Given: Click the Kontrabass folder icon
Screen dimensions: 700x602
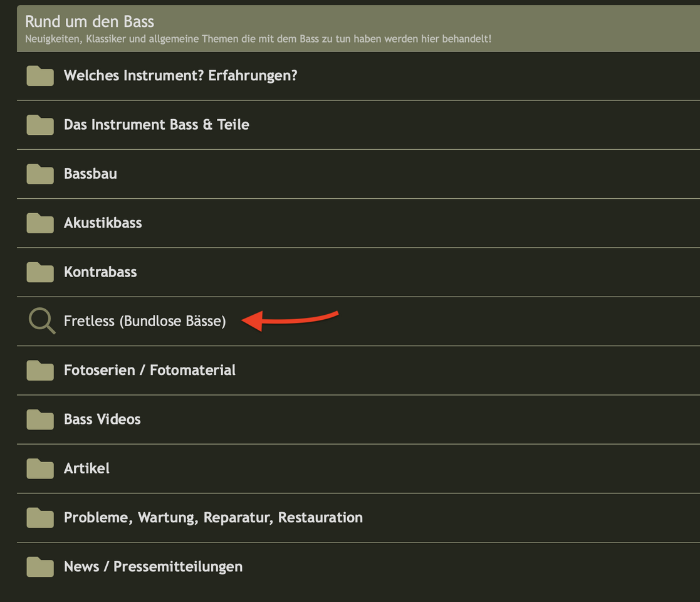Looking at the screenshot, I should (x=40, y=272).
